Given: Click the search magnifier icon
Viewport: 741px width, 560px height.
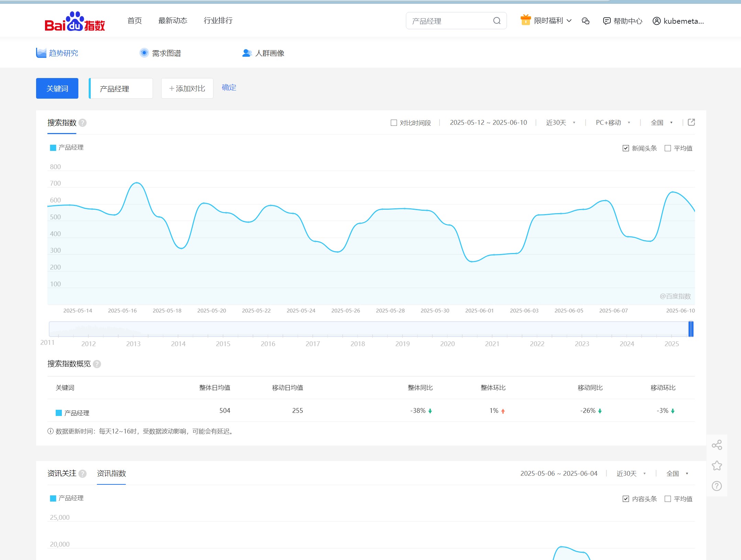Looking at the screenshot, I should pos(497,21).
